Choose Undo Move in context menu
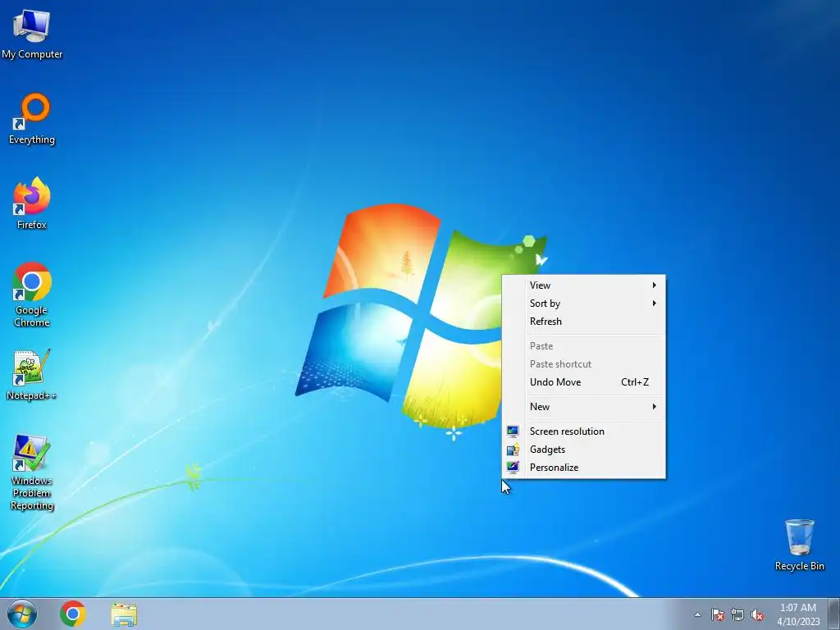This screenshot has height=630, width=840. click(584, 382)
